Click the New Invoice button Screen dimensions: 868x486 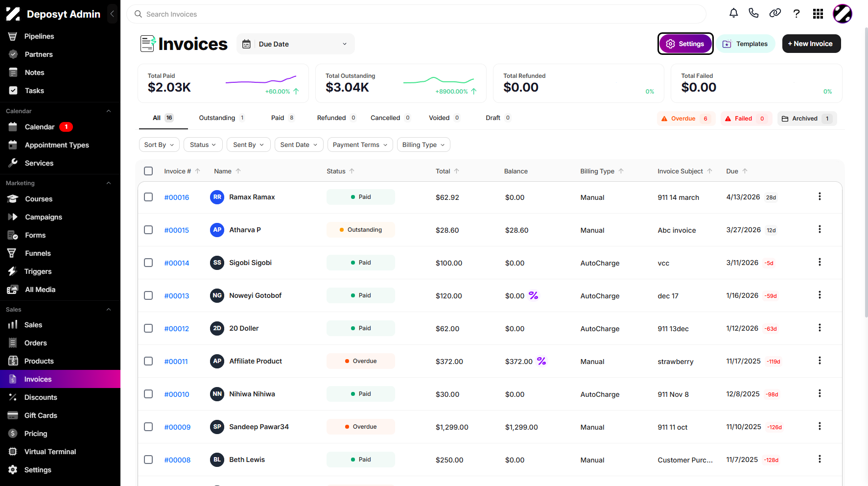point(811,44)
